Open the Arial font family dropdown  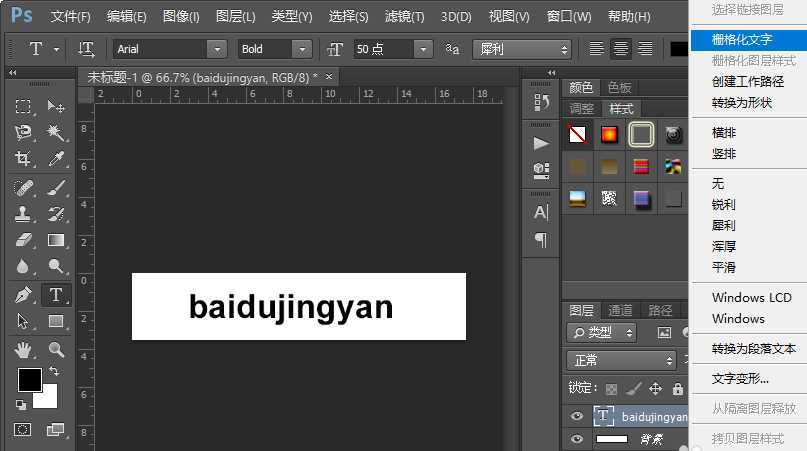[x=217, y=49]
